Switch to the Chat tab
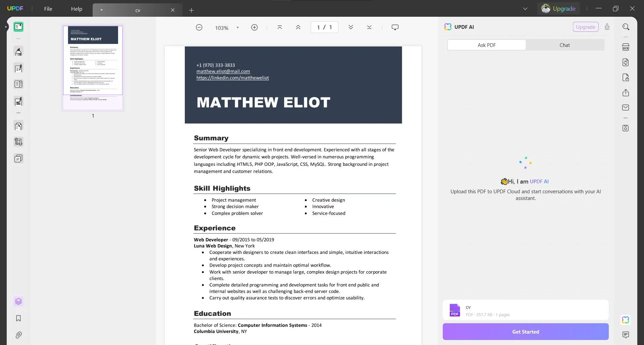The image size is (644, 345). (565, 45)
